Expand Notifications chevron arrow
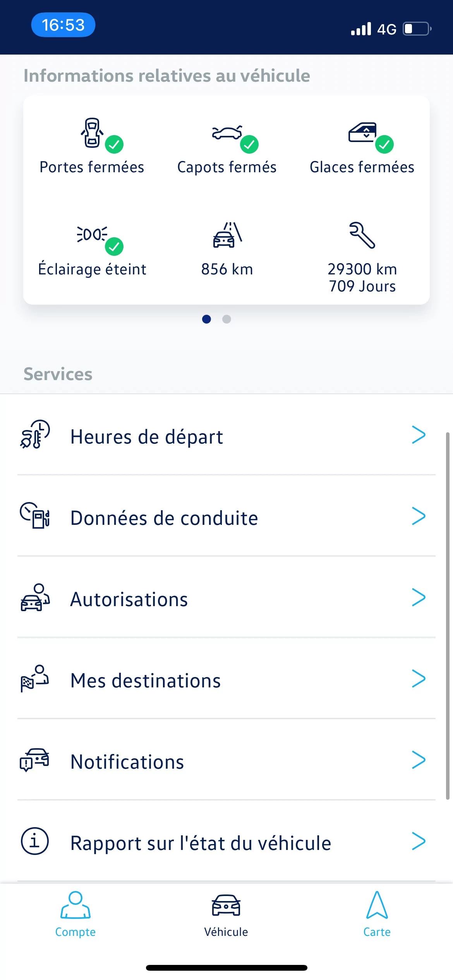The width and height of the screenshot is (453, 980). 419,760
